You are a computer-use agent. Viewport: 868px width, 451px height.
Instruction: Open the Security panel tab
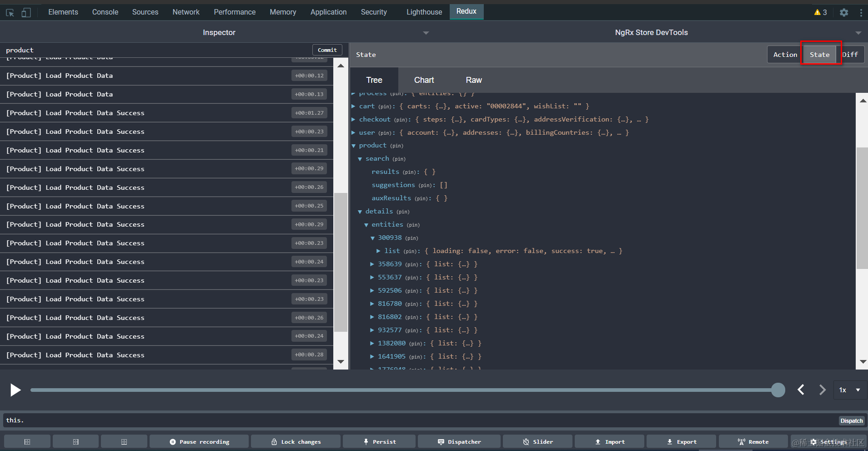tap(374, 12)
